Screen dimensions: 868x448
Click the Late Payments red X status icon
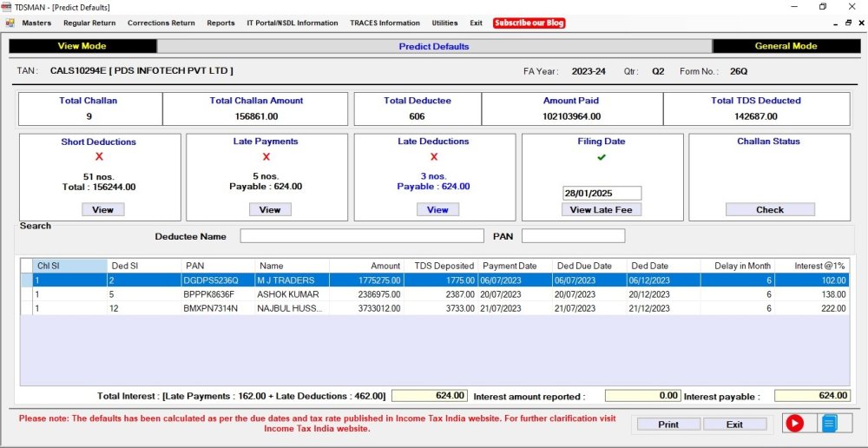click(x=266, y=156)
